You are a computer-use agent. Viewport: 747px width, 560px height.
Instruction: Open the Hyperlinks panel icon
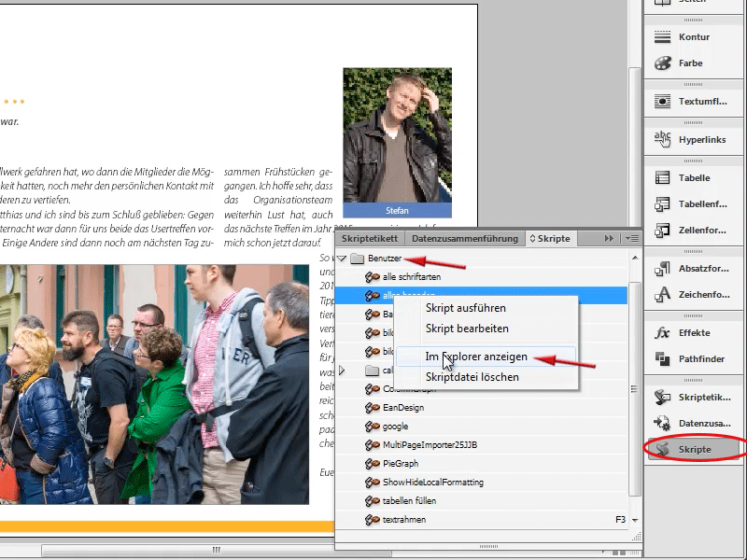[662, 139]
